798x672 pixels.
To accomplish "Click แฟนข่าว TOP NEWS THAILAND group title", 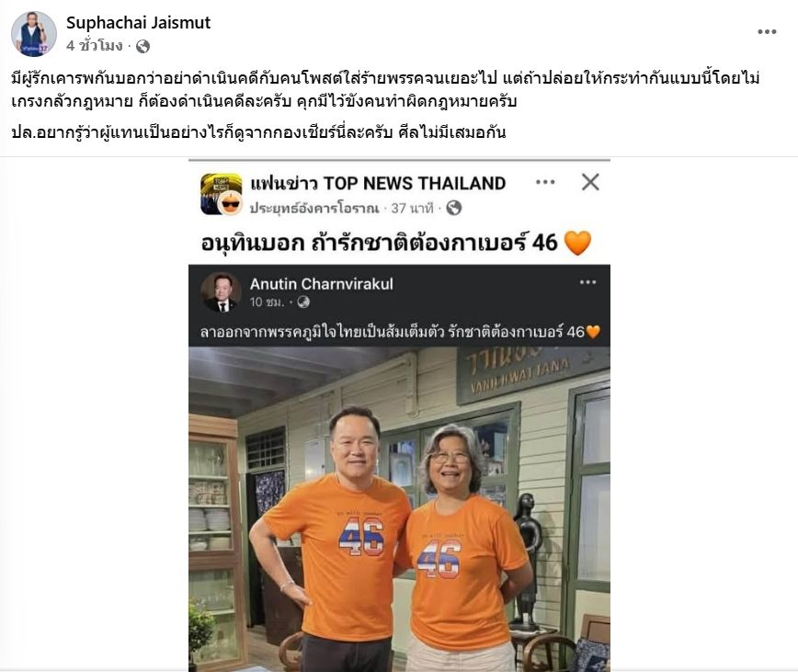I will point(378,183).
